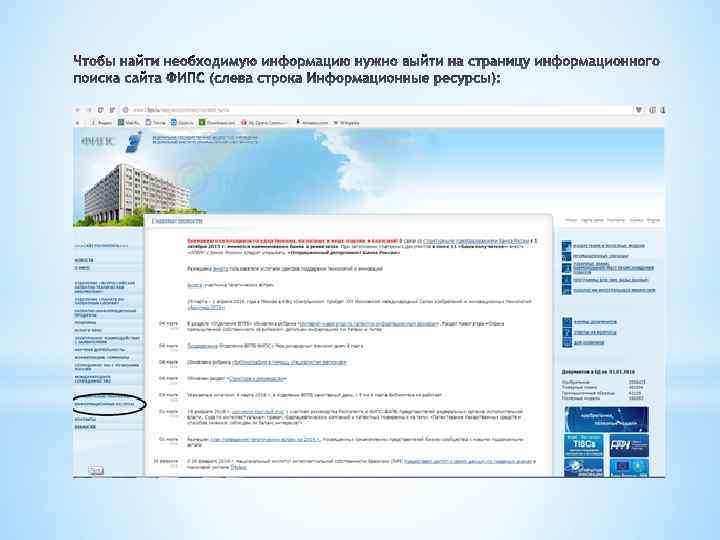Click icon beside Промышленные образцы

[x=567, y=256]
